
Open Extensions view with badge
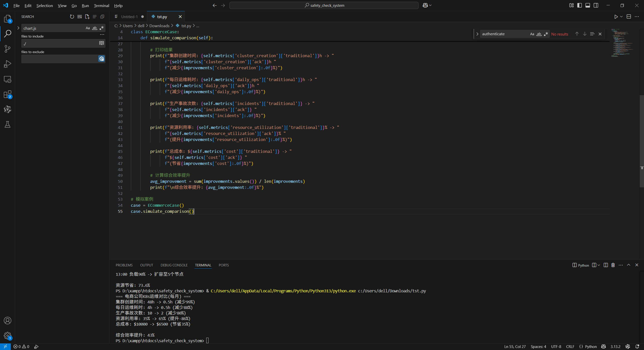coord(8,94)
